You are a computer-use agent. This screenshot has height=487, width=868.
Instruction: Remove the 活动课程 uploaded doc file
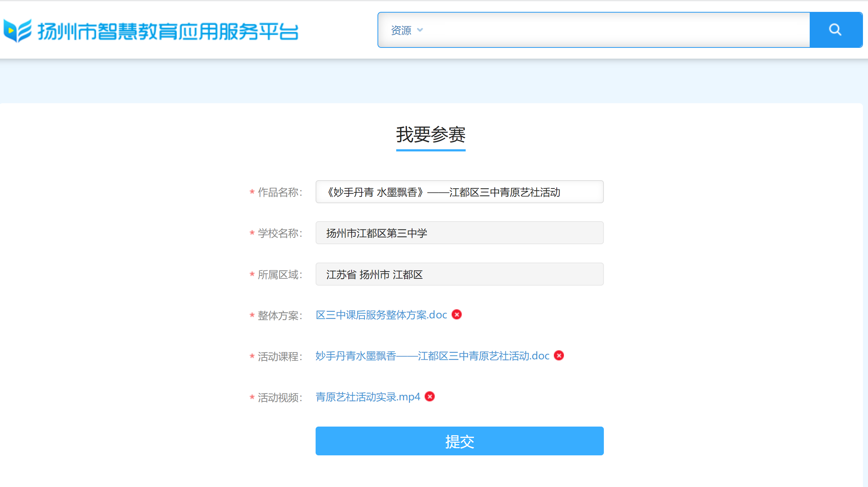pos(559,356)
